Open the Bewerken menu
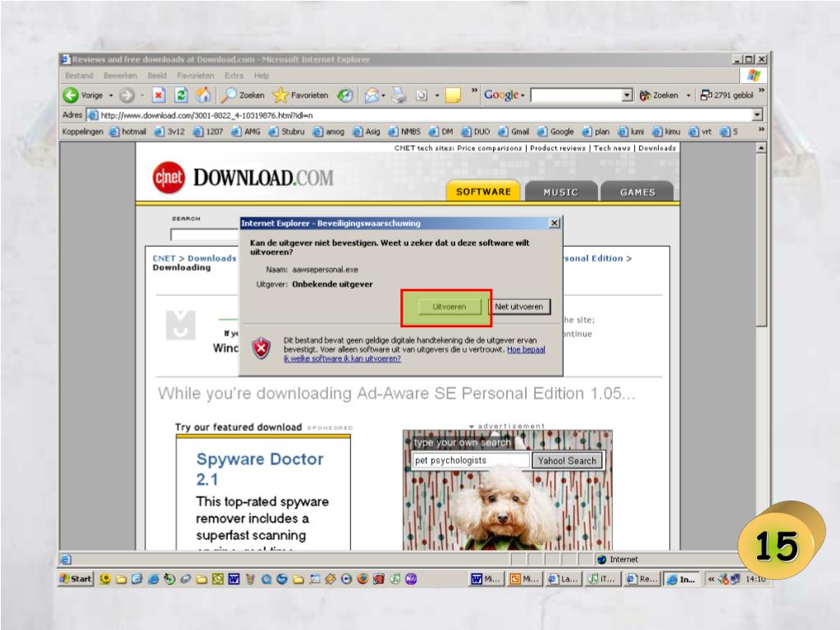The height and width of the screenshot is (630, 840). [120, 75]
